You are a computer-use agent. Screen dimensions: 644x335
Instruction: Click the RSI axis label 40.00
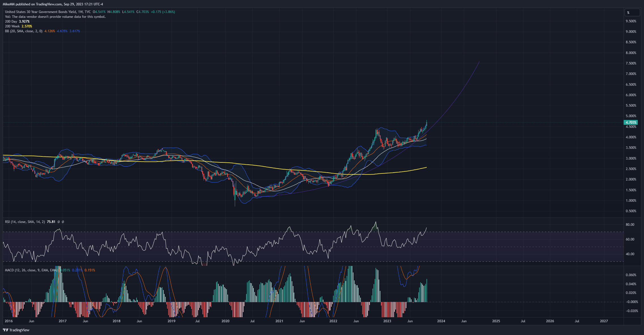(x=630, y=254)
